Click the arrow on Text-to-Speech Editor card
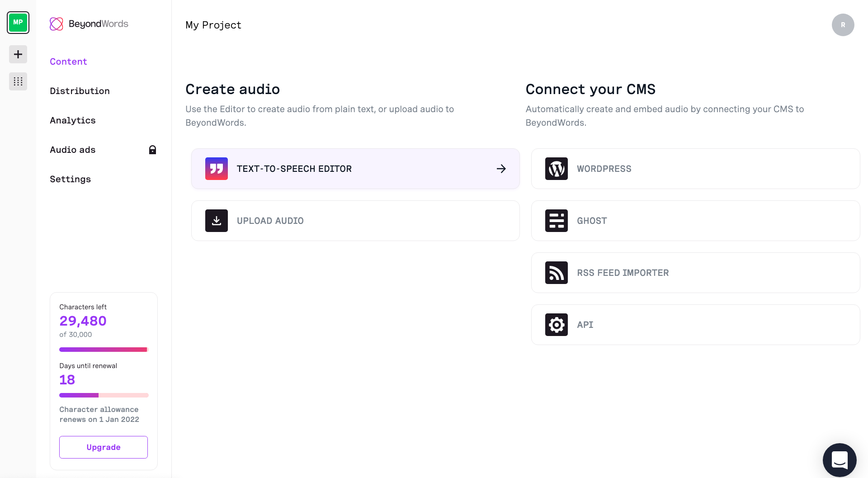The width and height of the screenshot is (868, 478). 501,169
